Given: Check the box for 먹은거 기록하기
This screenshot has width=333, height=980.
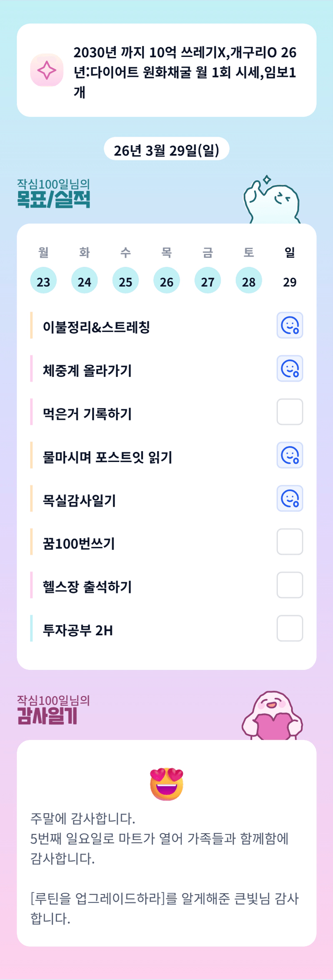Looking at the screenshot, I should coord(290,412).
